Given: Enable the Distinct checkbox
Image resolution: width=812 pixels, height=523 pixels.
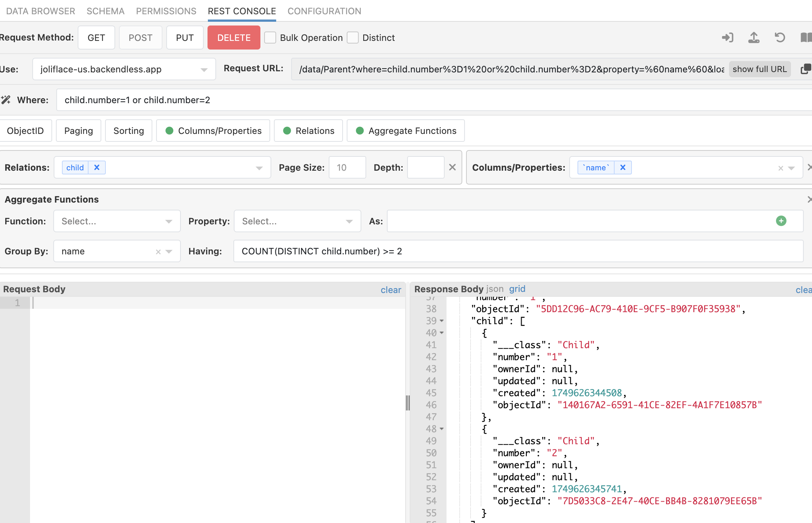Looking at the screenshot, I should pos(353,38).
